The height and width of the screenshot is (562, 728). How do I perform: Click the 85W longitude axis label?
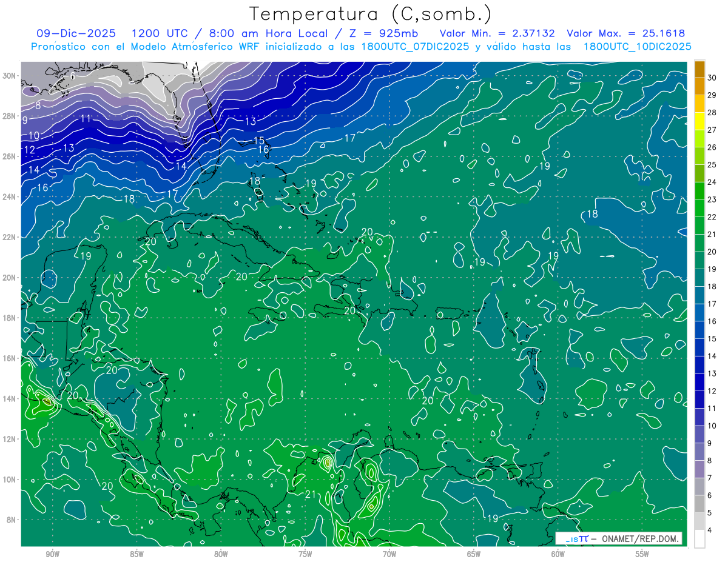click(x=136, y=554)
